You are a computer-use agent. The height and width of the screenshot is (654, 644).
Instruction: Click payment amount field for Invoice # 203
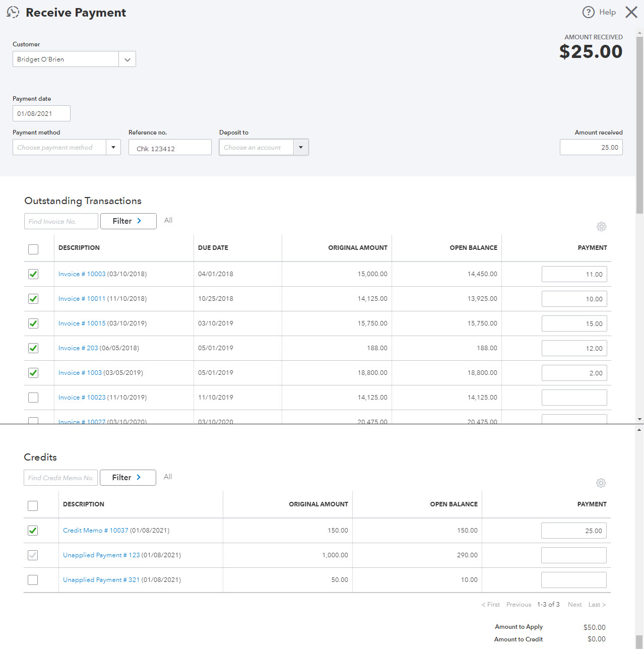[574, 348]
